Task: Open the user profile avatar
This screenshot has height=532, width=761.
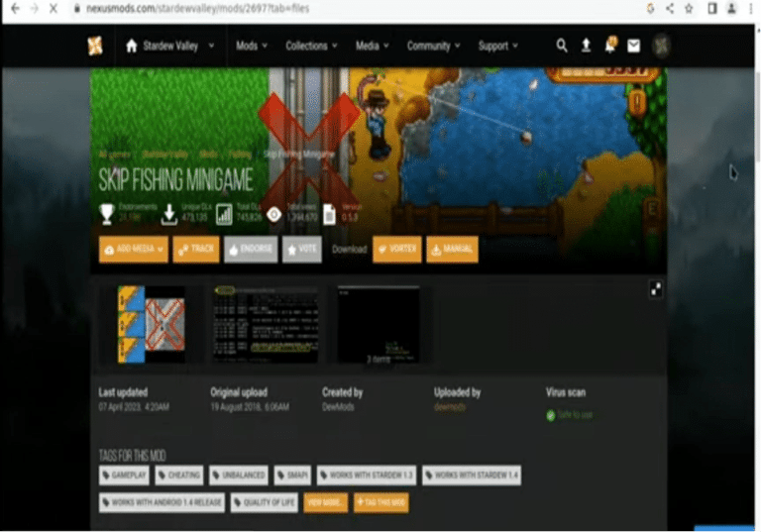Action: pyautogui.click(x=662, y=46)
